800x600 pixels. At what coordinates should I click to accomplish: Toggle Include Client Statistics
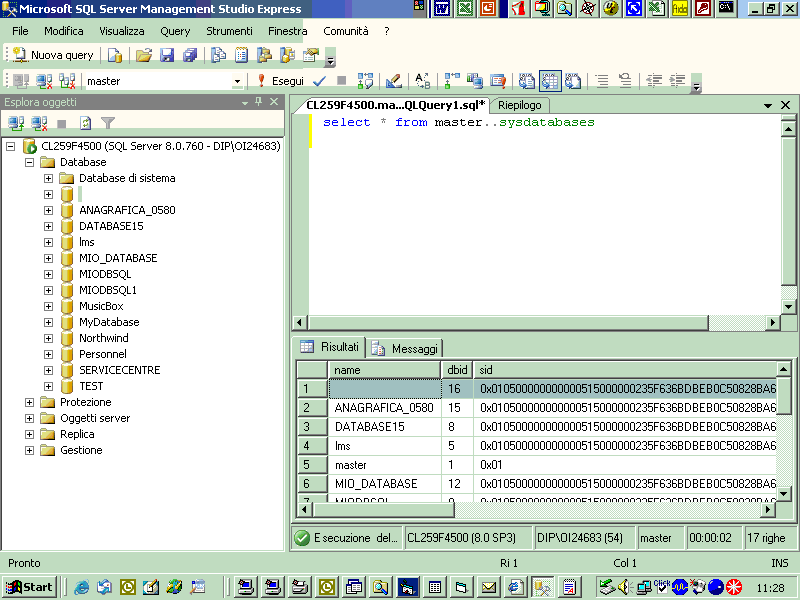point(474,81)
